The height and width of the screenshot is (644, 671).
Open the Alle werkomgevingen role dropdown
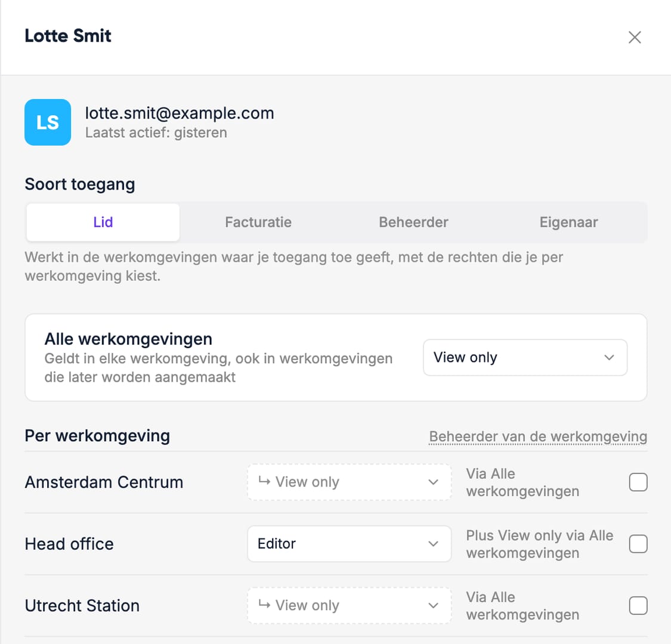(525, 357)
